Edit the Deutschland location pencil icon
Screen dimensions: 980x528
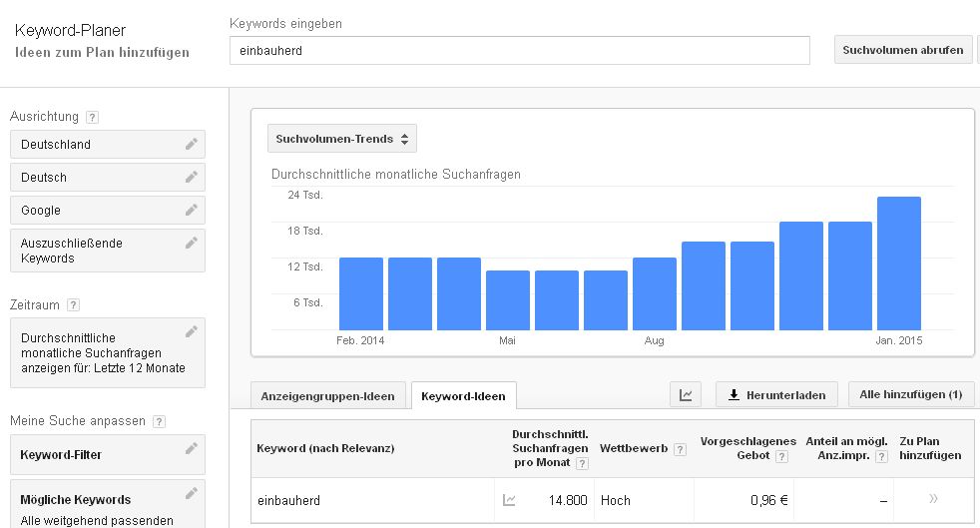click(192, 144)
